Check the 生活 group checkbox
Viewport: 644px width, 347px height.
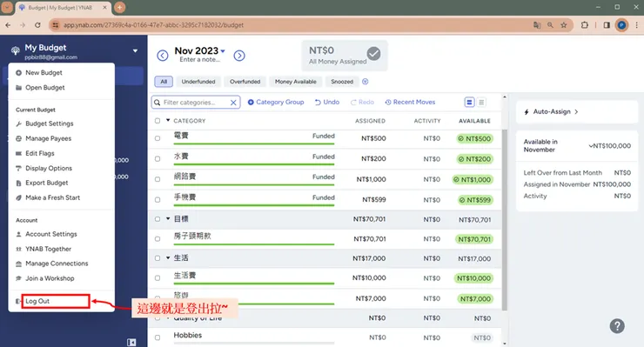point(158,258)
